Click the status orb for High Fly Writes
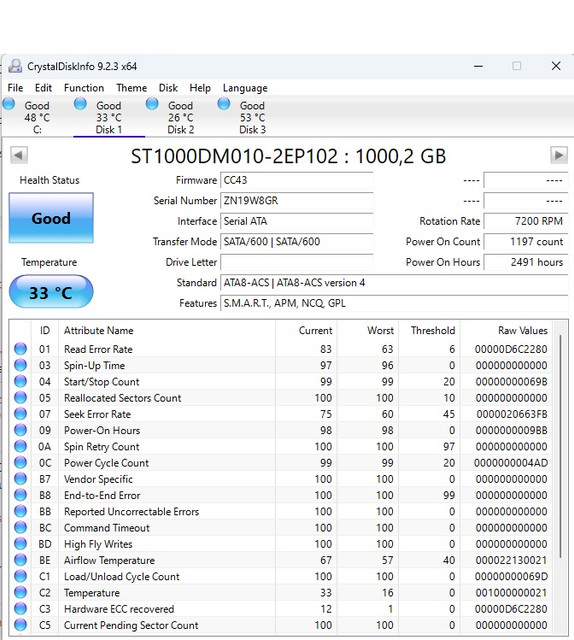574x640 pixels. pyautogui.click(x=20, y=544)
